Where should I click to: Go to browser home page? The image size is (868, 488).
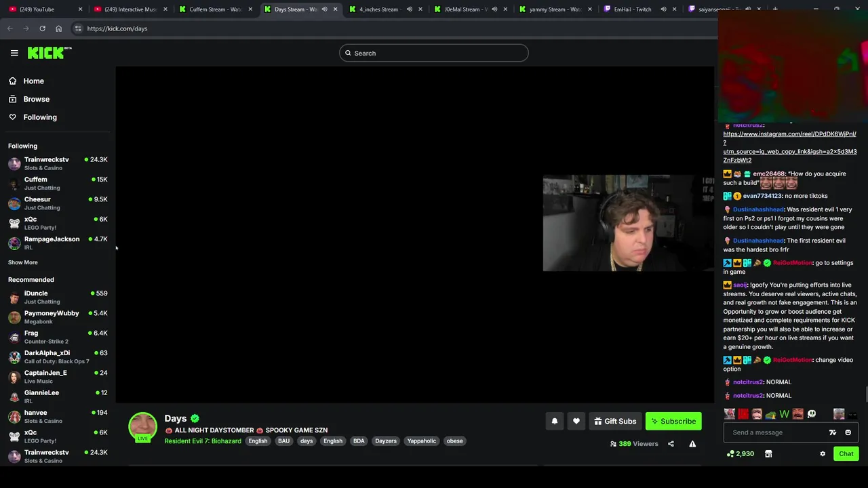(x=58, y=28)
